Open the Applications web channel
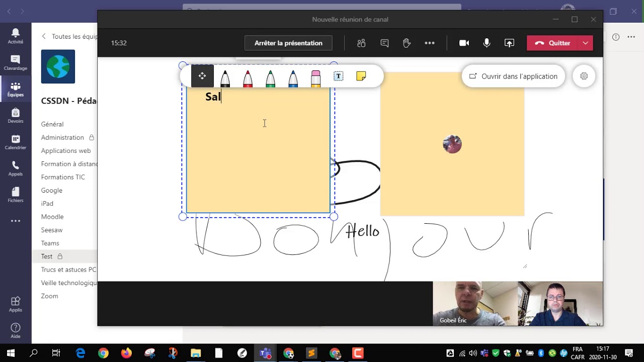The width and height of the screenshot is (644, 362). [66, 150]
